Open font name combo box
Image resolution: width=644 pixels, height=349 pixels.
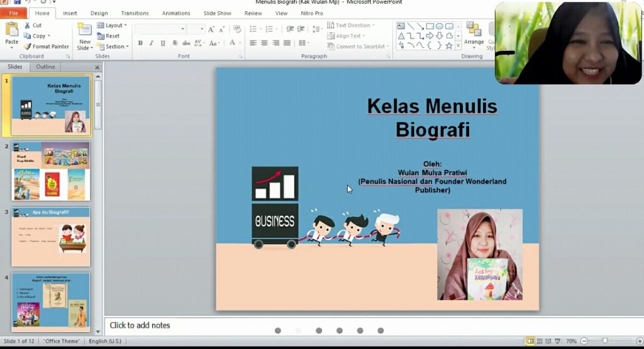click(160, 29)
